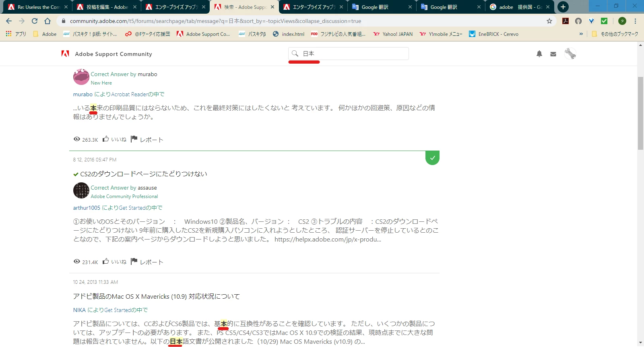Click the date 10 24, 2013 11:33 AM
Screen dimensions: 644x347
point(95,282)
